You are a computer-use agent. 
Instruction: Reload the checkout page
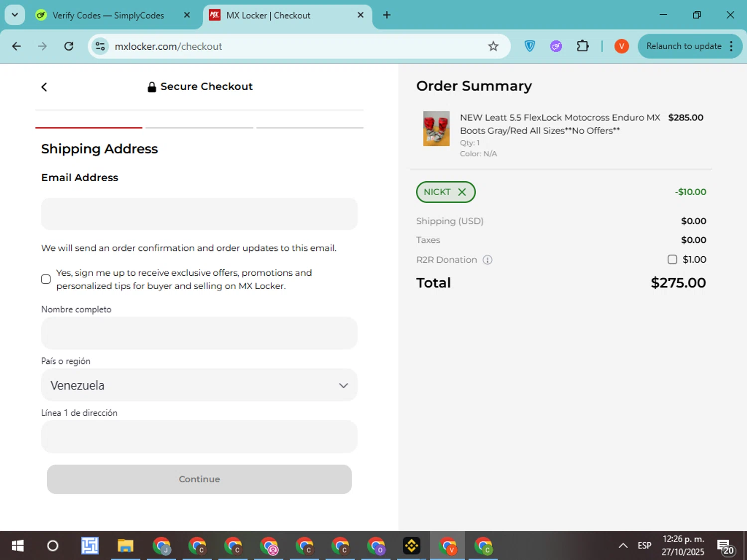(69, 46)
